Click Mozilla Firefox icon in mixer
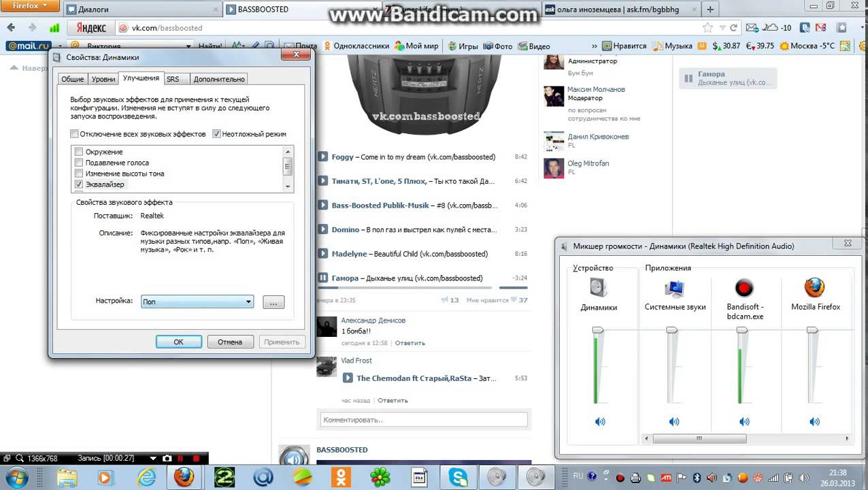The height and width of the screenshot is (490, 868). click(x=814, y=288)
